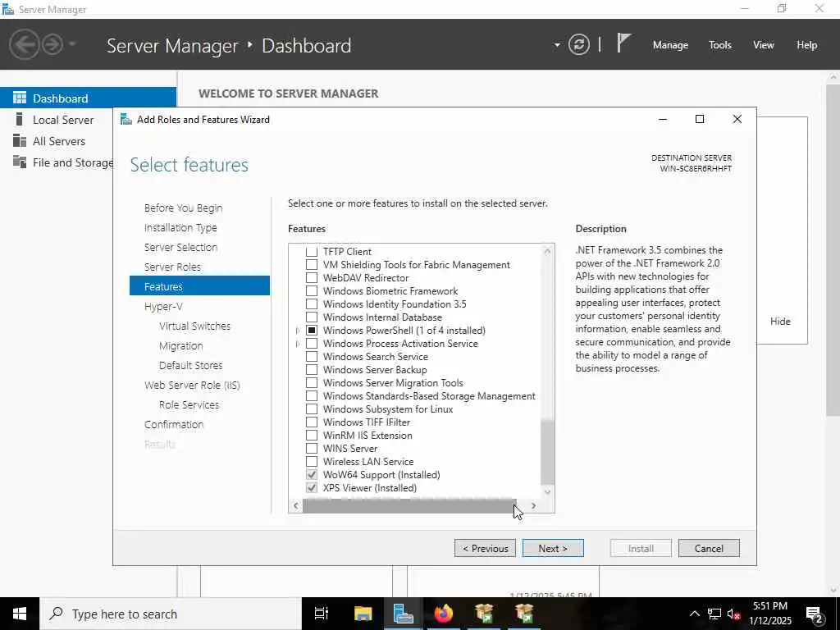
Task: Open the dropdown arrow beside the refresh icon
Action: (x=557, y=45)
